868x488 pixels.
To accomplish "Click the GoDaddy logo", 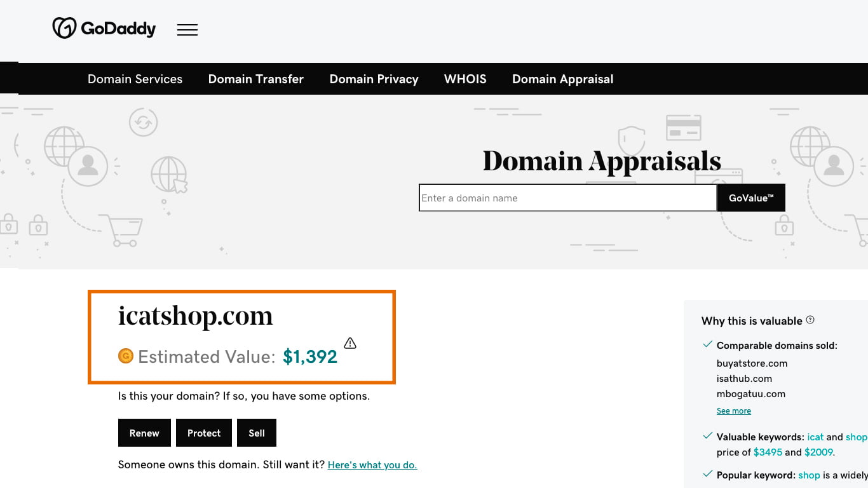I will [x=104, y=29].
